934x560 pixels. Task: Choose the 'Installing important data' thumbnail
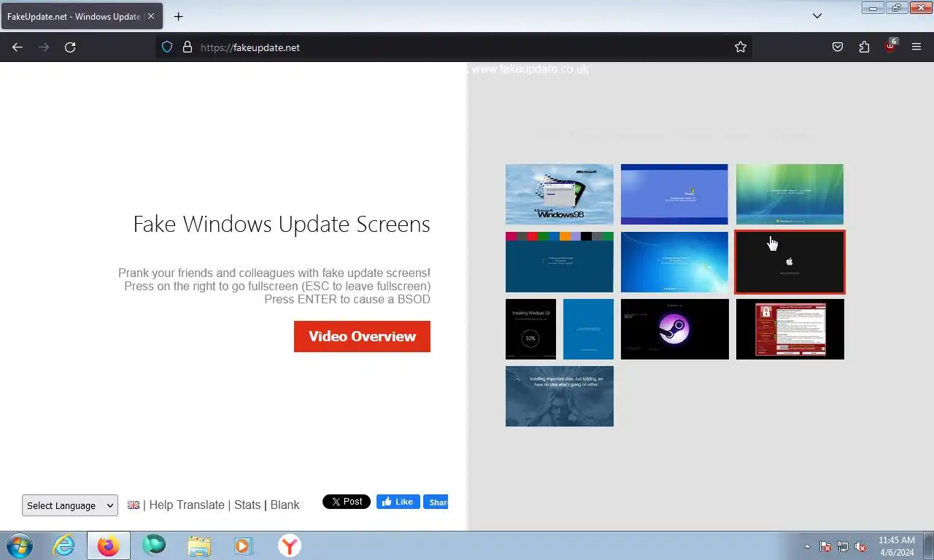pyautogui.click(x=560, y=396)
